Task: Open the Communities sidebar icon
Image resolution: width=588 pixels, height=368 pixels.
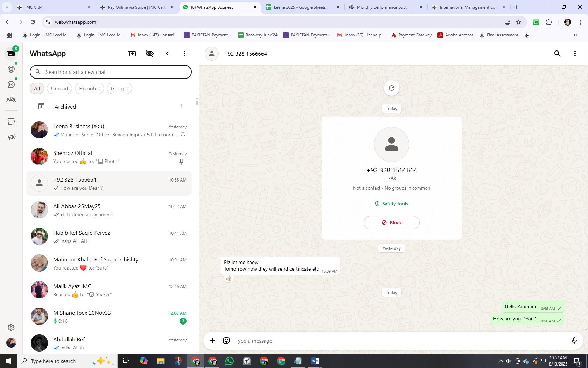Action: point(11,100)
